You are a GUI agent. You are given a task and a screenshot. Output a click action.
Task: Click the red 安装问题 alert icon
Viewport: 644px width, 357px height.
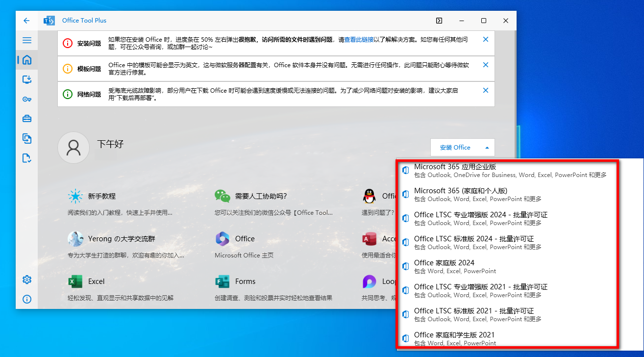(68, 43)
